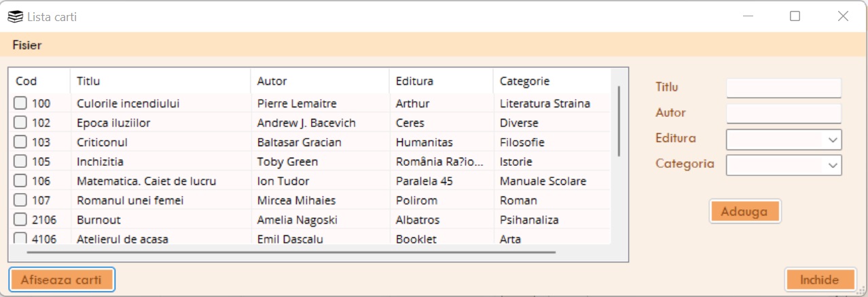Open the Fisier menu
868x297 pixels.
(26, 46)
